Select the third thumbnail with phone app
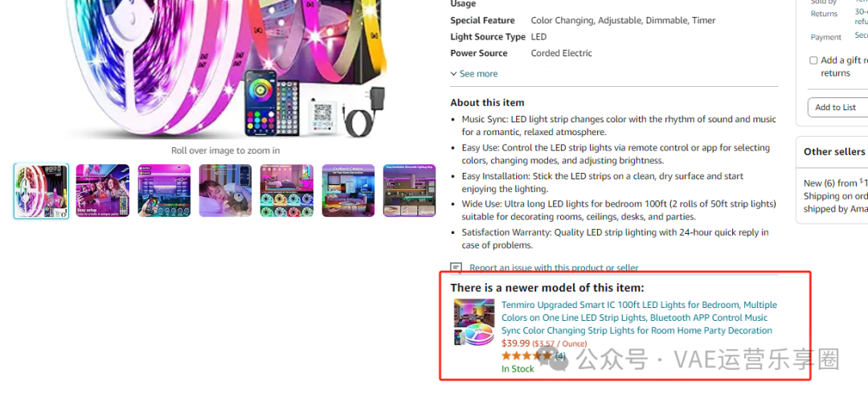The height and width of the screenshot is (394, 868). click(x=164, y=191)
